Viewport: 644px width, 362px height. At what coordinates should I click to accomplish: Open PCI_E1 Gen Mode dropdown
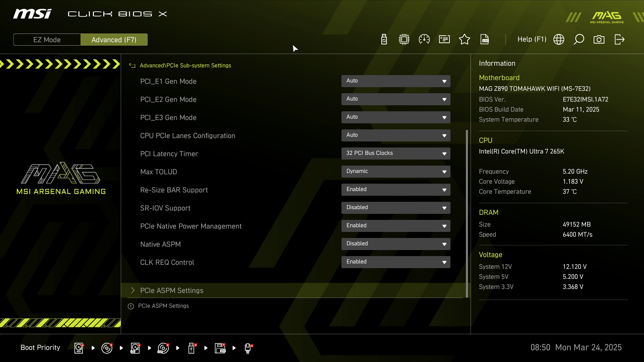[x=396, y=81]
